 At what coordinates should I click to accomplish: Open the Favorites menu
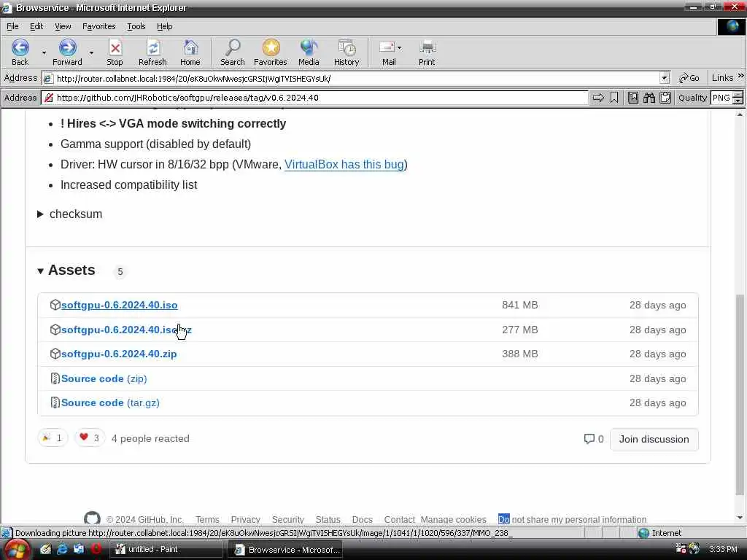[x=98, y=26]
